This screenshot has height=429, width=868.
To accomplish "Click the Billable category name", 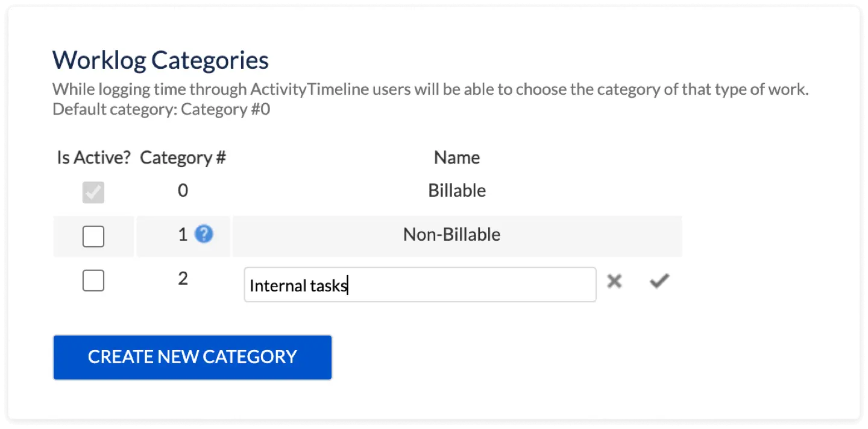I will (456, 190).
